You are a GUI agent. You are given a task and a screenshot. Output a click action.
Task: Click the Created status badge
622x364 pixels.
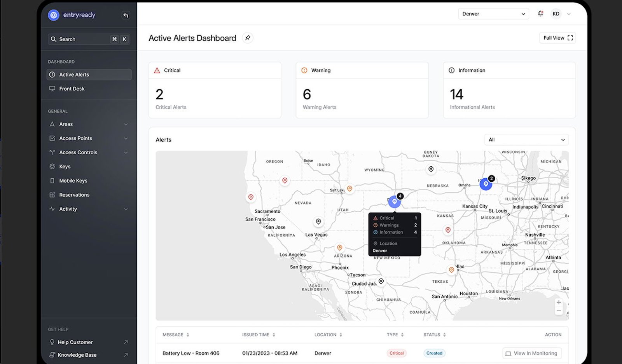click(x=434, y=353)
